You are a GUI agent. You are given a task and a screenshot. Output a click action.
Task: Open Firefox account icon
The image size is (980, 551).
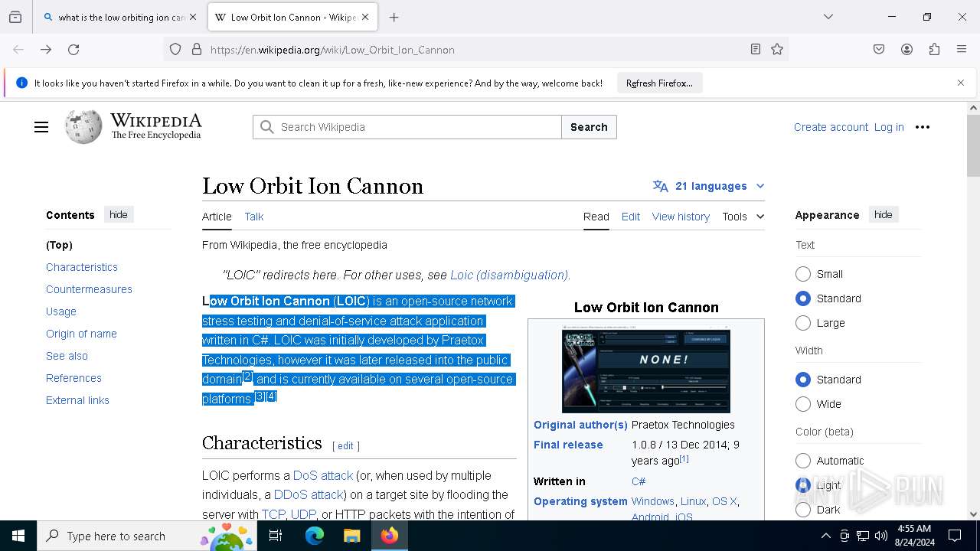906,50
